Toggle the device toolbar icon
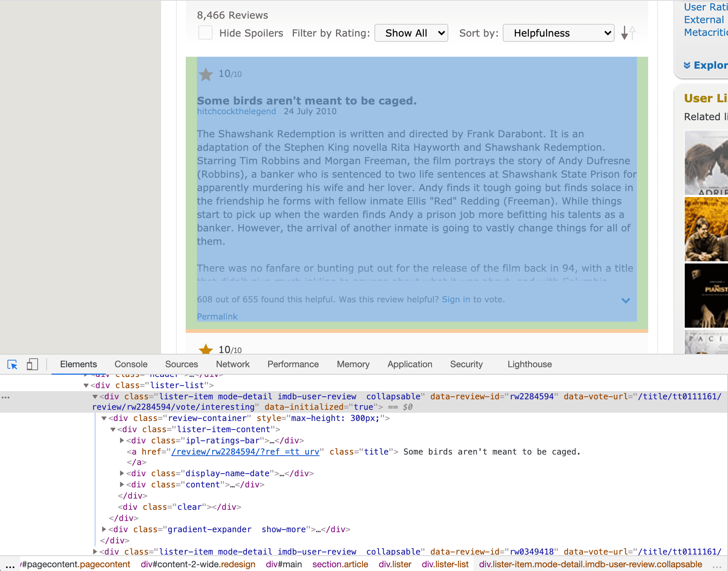 32,365
